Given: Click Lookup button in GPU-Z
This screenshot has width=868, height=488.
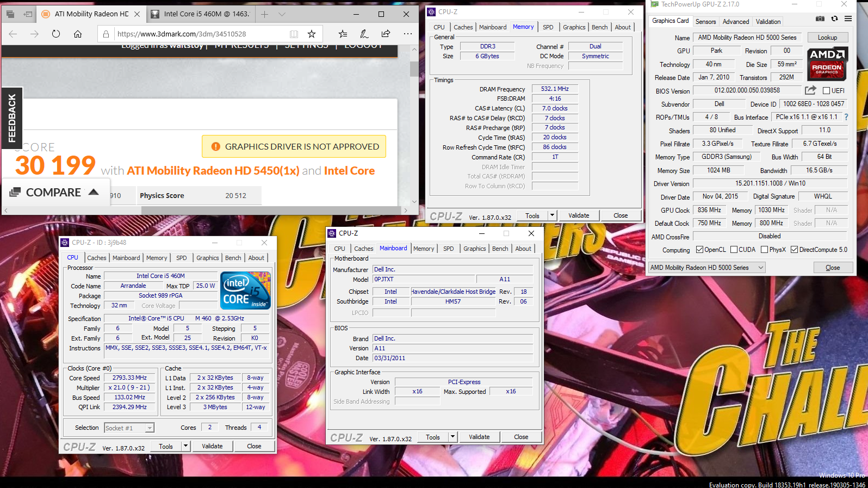Looking at the screenshot, I should (x=827, y=38).
